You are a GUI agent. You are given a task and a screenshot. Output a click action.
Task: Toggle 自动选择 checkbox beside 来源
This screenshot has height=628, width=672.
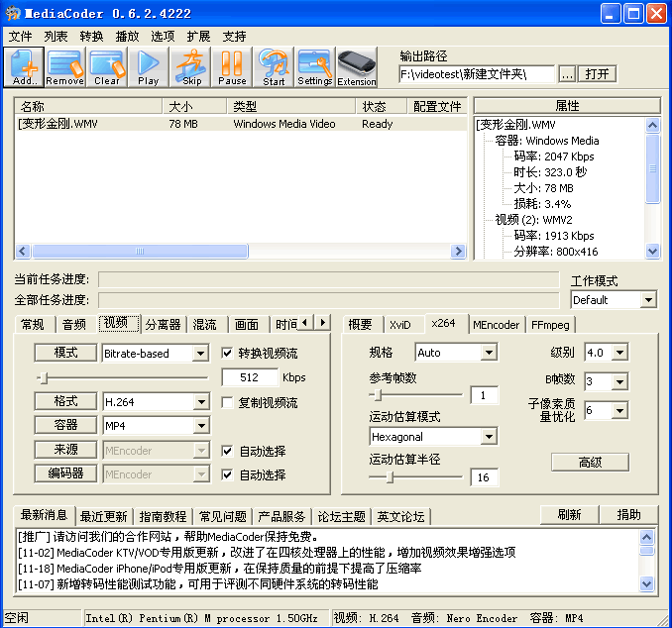click(228, 451)
